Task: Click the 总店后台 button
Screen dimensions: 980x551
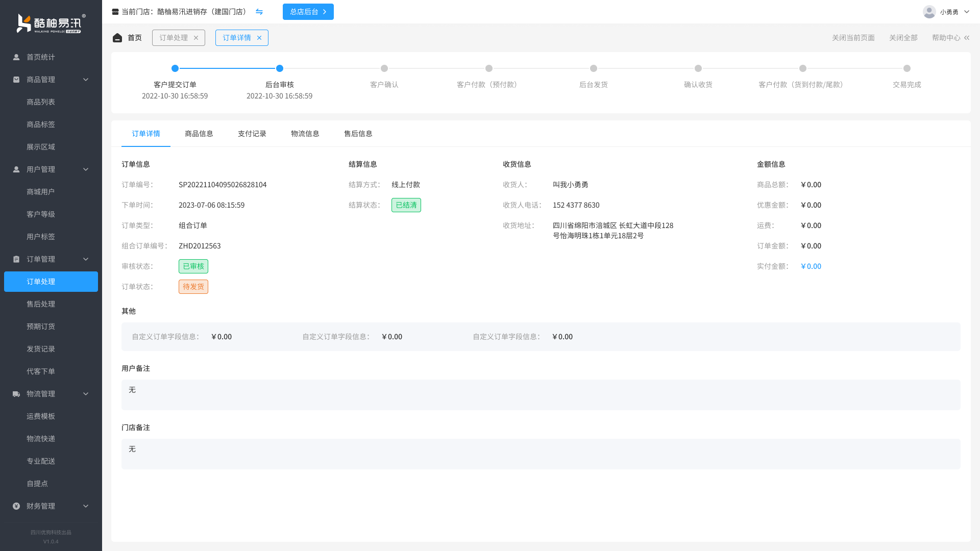Action: click(308, 12)
